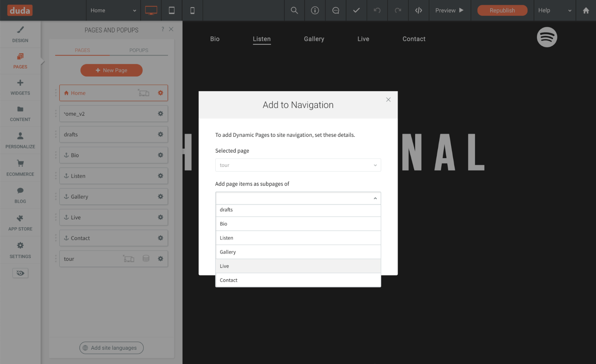Open the Ecommerce cart section
The height and width of the screenshot is (364, 596).
coord(20,168)
